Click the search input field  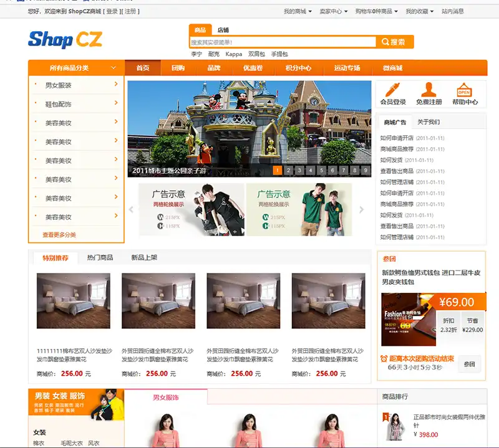coord(283,42)
